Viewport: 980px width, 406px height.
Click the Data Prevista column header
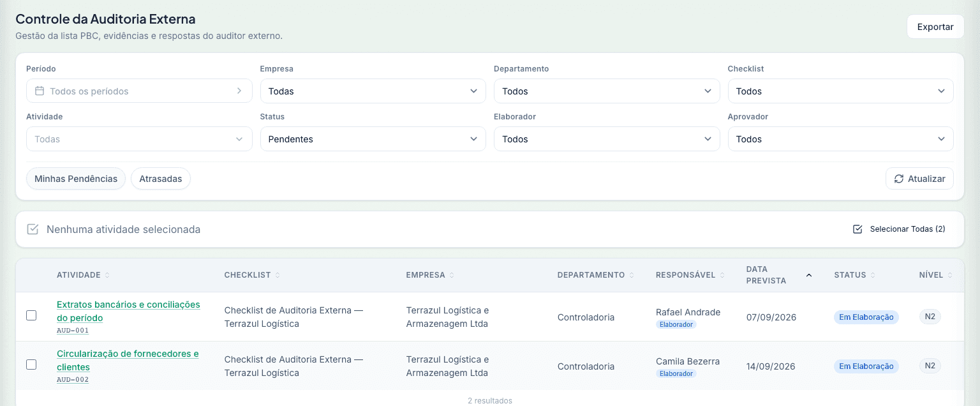click(779, 275)
